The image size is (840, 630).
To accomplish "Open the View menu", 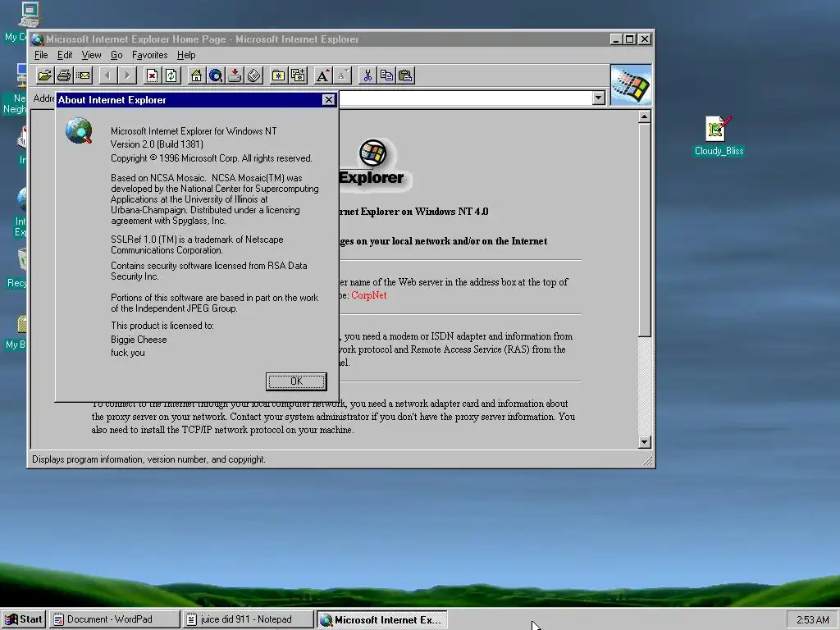I will (x=91, y=55).
